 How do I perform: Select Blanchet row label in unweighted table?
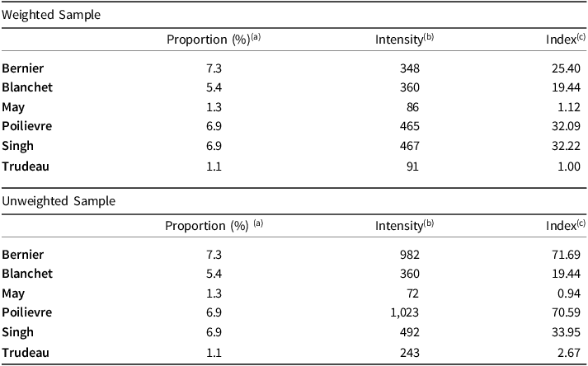tap(27, 274)
